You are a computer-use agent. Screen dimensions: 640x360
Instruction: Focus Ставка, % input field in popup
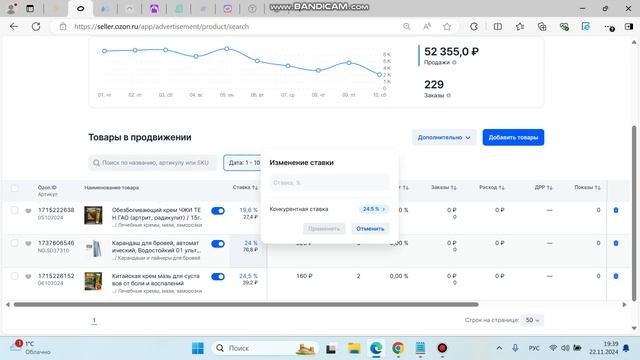329,183
